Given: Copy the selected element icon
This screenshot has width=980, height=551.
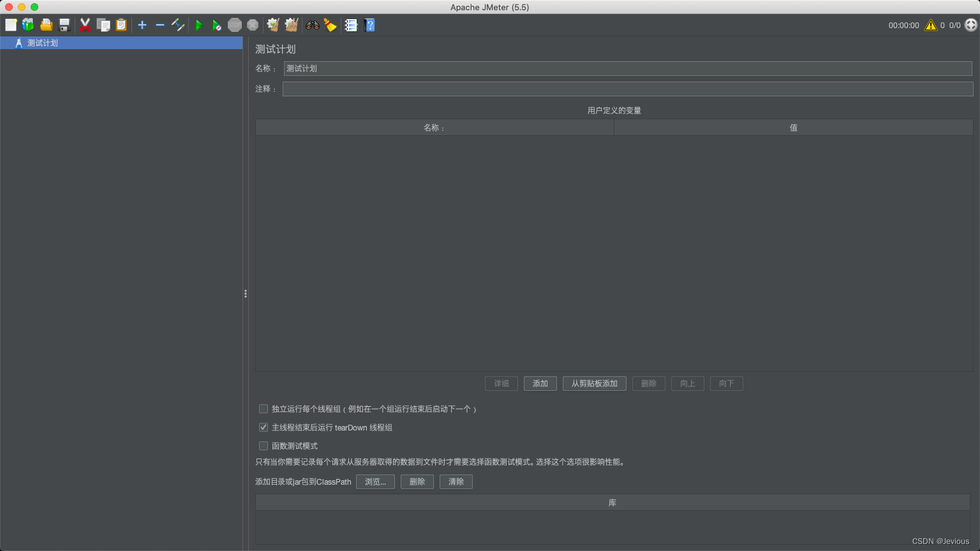Looking at the screenshot, I should pyautogui.click(x=103, y=25).
